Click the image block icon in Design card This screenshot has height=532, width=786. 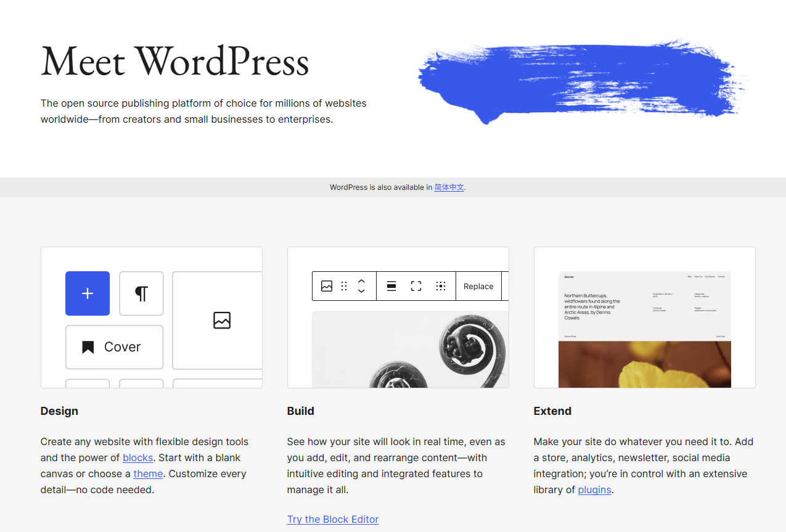point(221,320)
